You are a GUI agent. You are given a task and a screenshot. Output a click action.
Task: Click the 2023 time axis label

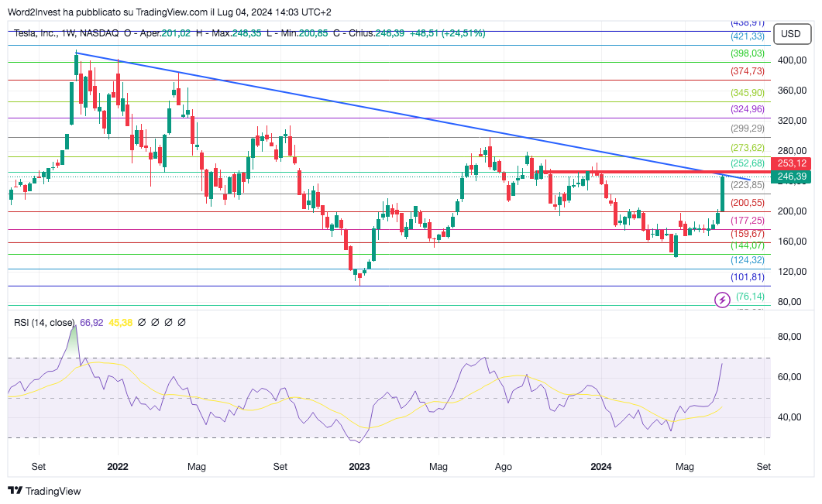tap(359, 466)
